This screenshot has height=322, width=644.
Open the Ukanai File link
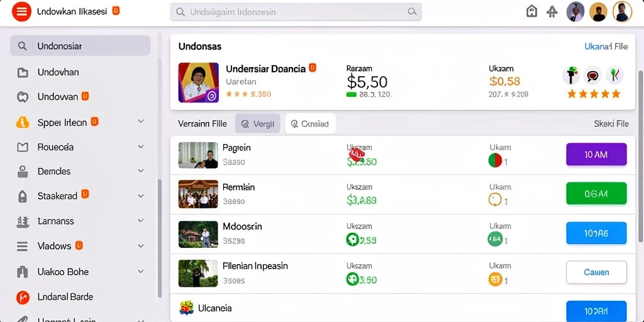606,47
